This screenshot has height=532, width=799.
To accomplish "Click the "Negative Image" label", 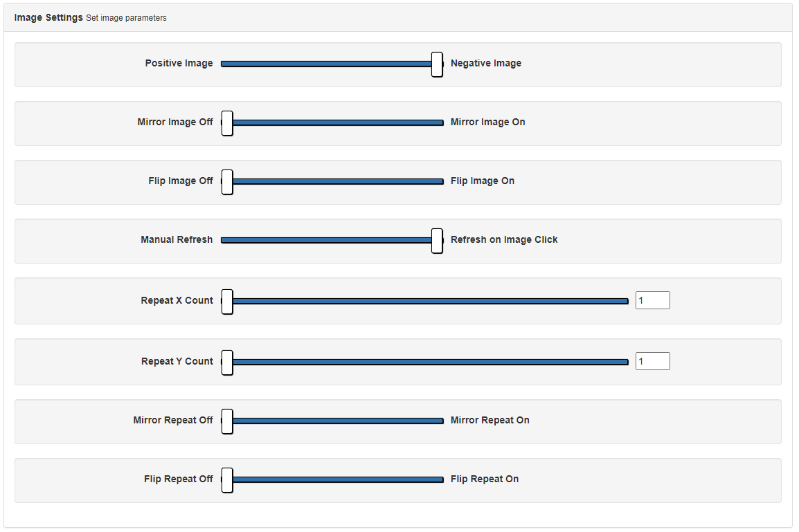I will click(486, 63).
